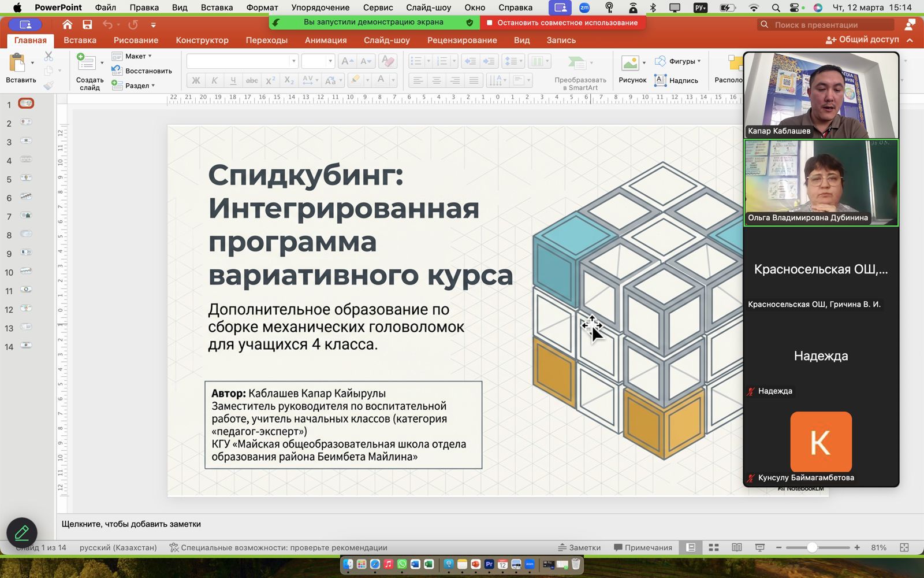
Task: Save the presentation with the floppy disk icon
Action: [x=87, y=25]
